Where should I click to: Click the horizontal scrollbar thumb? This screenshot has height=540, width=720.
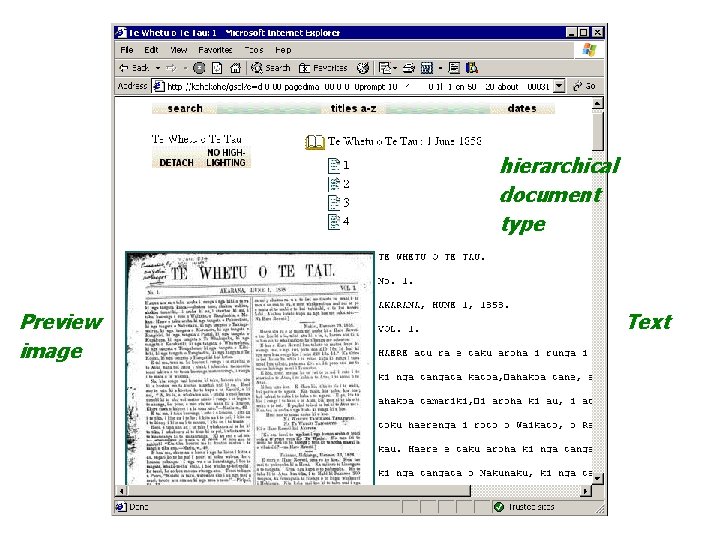coord(299,491)
